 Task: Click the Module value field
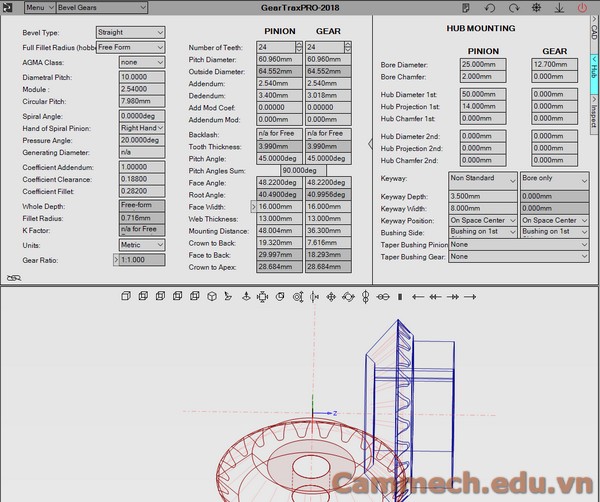(x=142, y=89)
